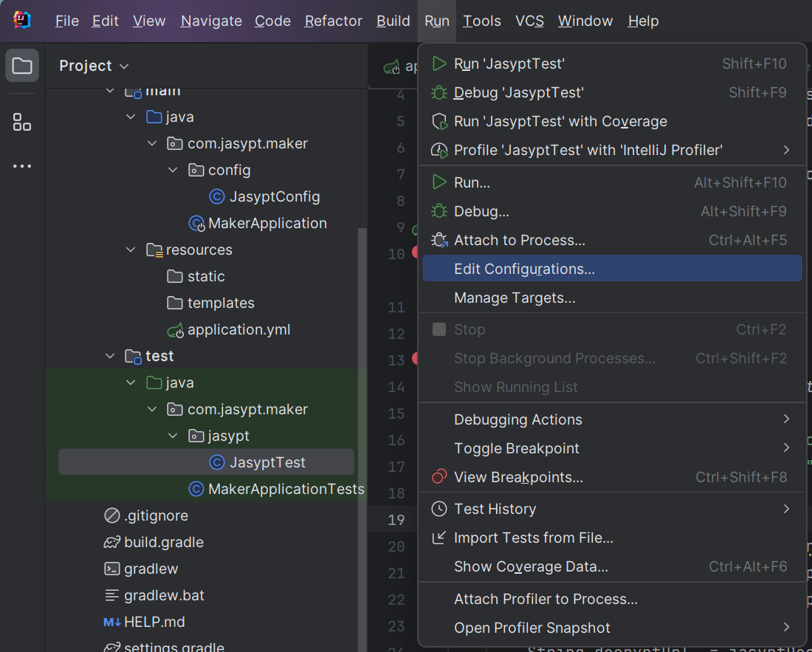The height and width of the screenshot is (652, 812).
Task: Click the application.yml Spring leaf icon
Action: point(175,330)
